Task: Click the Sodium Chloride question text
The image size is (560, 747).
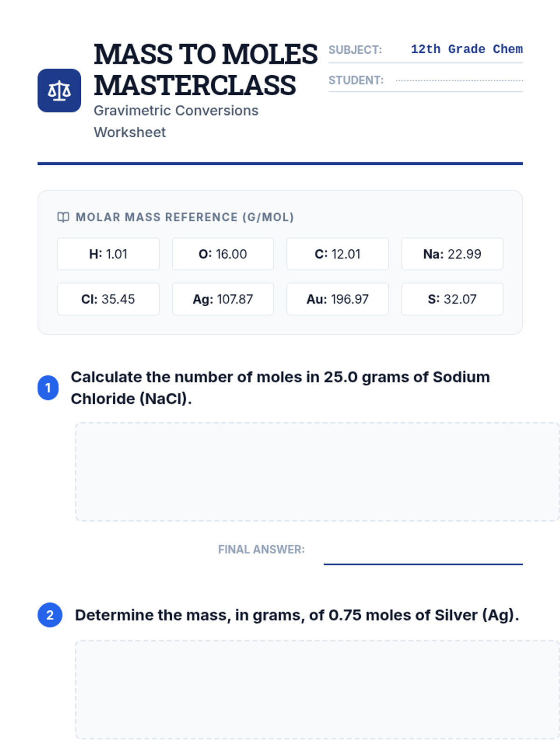Action: 280,388
